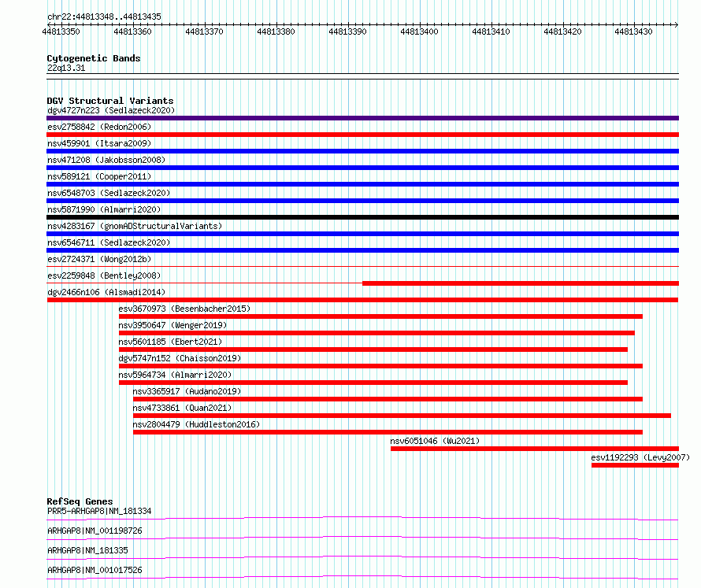The image size is (701, 588).
Task: Open variant nsv6546711 (Sedlazeck2020) label
Action: pos(109,242)
